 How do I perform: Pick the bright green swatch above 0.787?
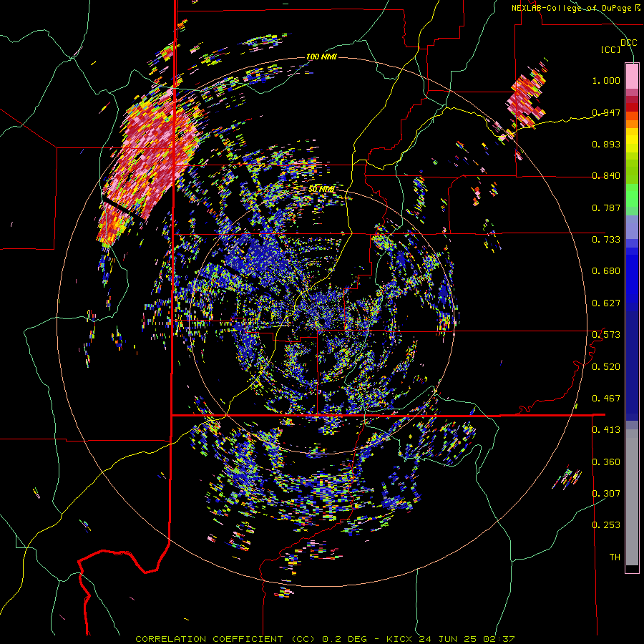632,195
